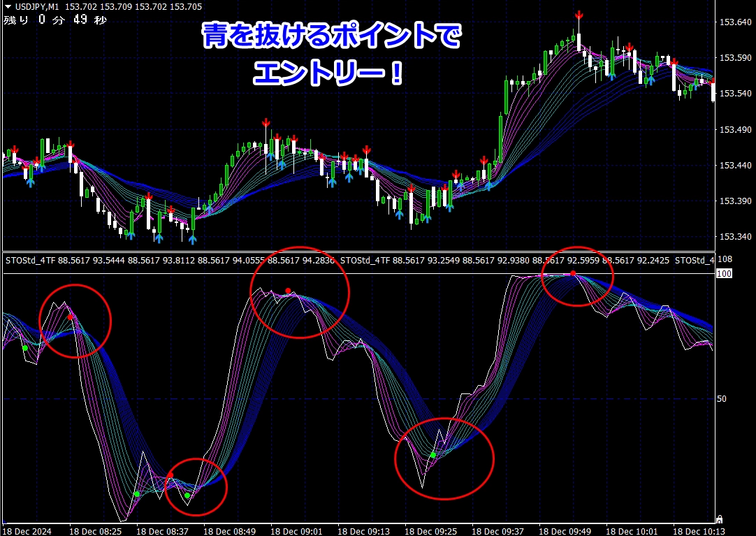Select the red dot inside the smallest red circle
The height and width of the screenshot is (536, 756).
tap(170, 475)
